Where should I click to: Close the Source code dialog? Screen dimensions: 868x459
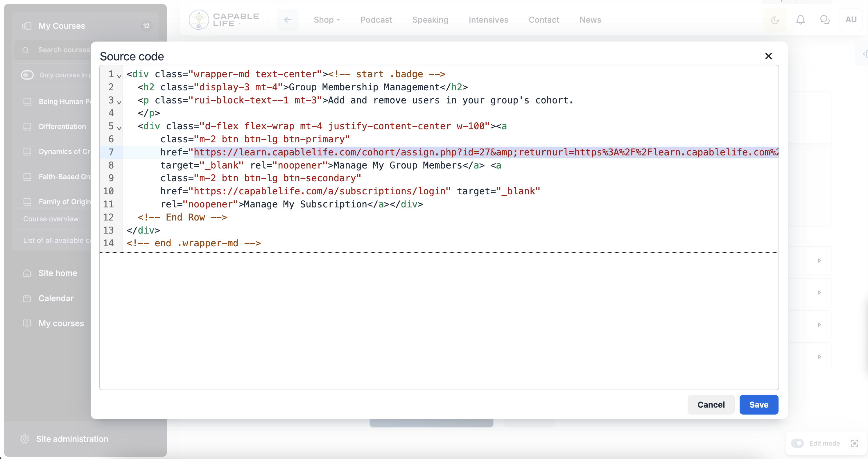coord(768,56)
